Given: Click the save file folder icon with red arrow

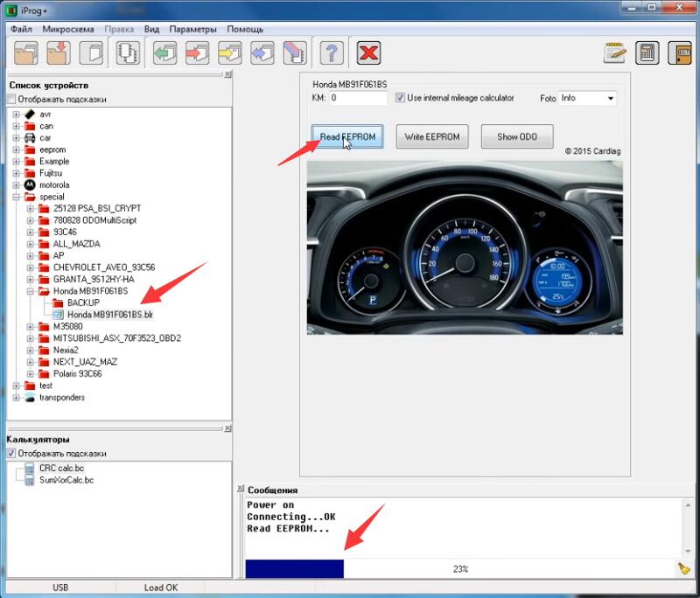Looking at the screenshot, I should pos(59,53).
